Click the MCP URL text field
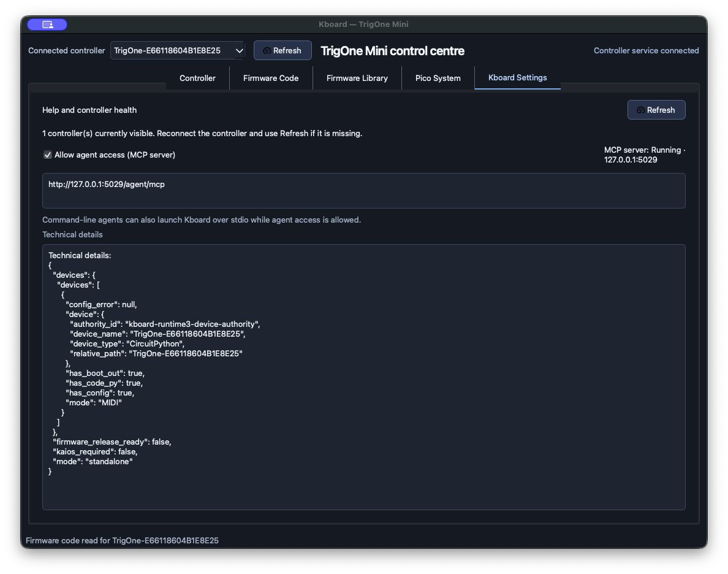The width and height of the screenshot is (728, 574). coord(363,191)
